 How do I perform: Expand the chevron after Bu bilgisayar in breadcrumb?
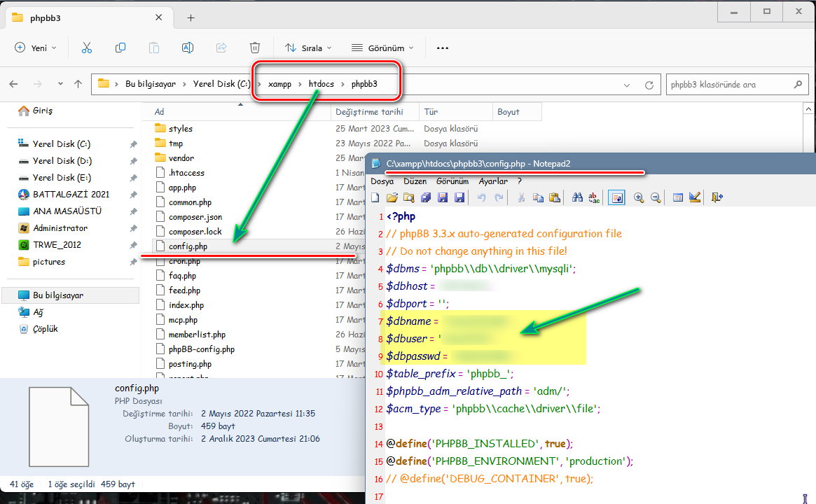pos(184,84)
